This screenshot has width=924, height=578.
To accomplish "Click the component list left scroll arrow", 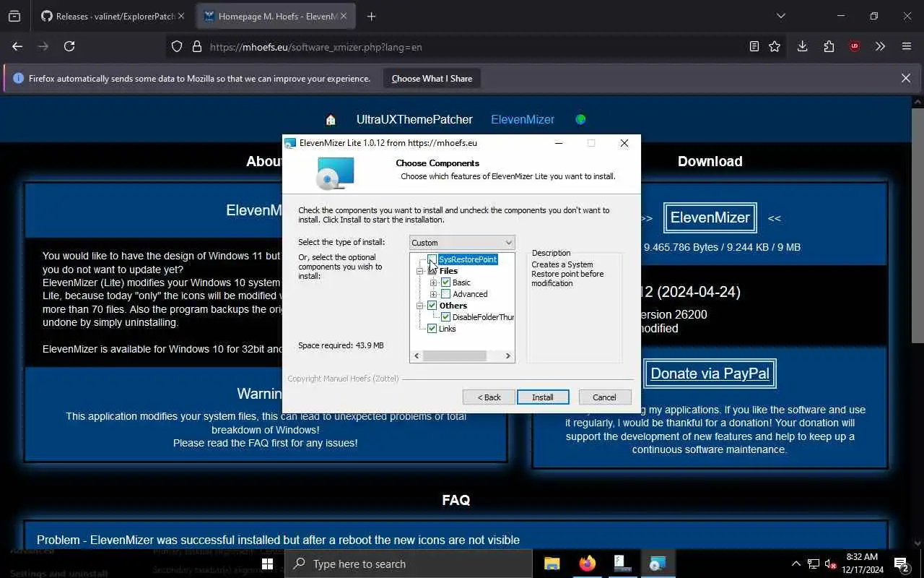I will (x=417, y=355).
